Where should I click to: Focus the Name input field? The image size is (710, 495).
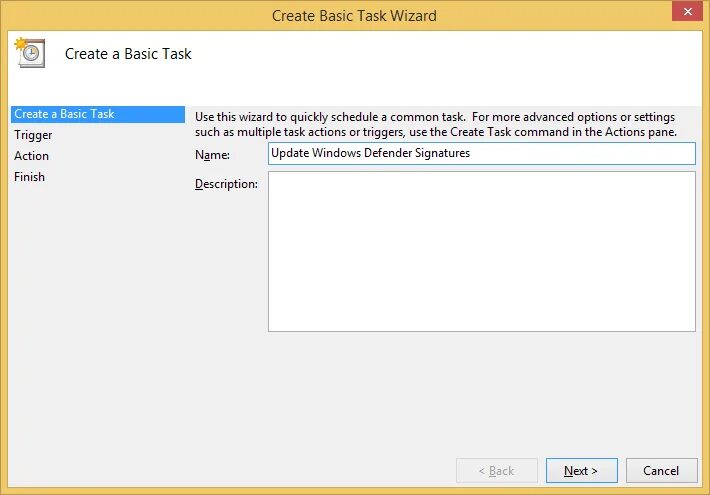point(481,153)
